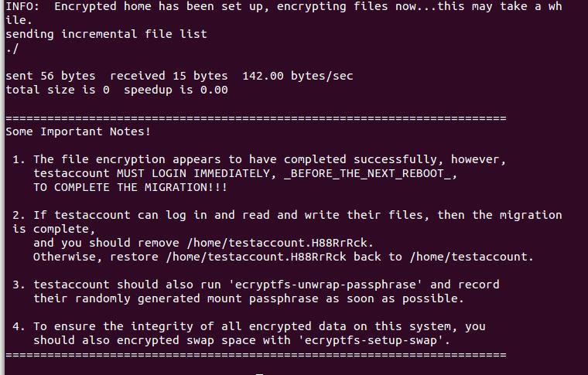588x375 pixels.
Task: Click the '142.00 bytes/sec' transfer rate
Action: tap(297, 76)
